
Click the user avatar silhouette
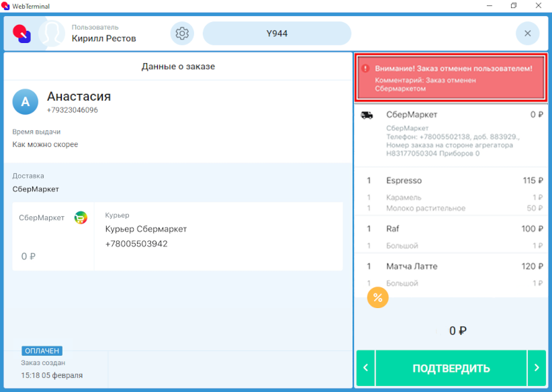[x=52, y=34]
